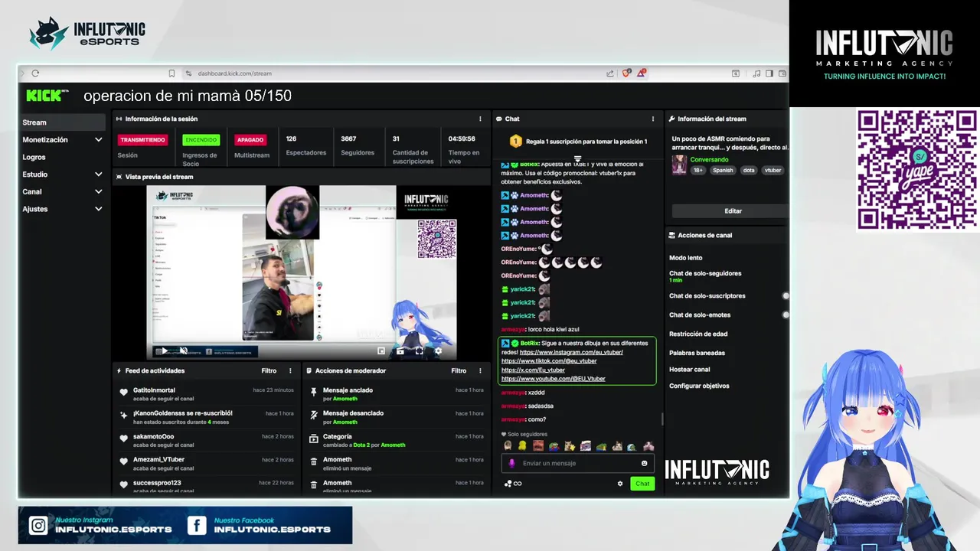
Task: Open picture-in-picture for stream preview
Action: tap(381, 351)
